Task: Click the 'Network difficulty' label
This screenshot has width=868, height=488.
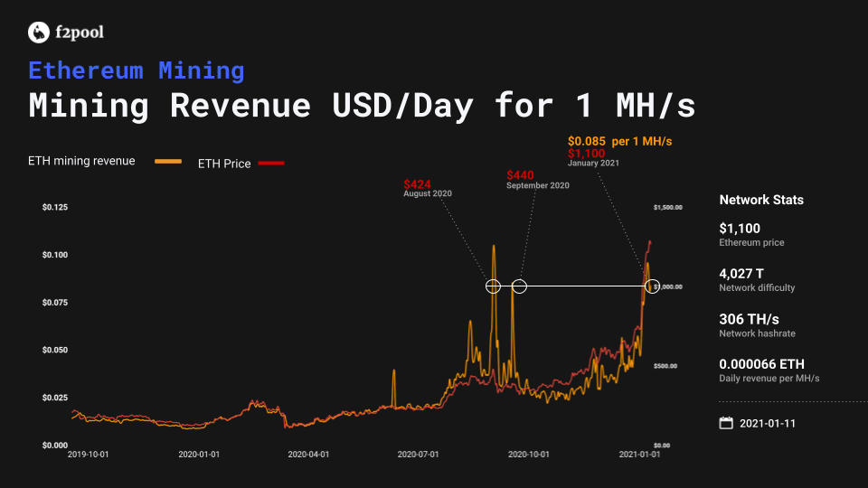Action: [x=757, y=287]
